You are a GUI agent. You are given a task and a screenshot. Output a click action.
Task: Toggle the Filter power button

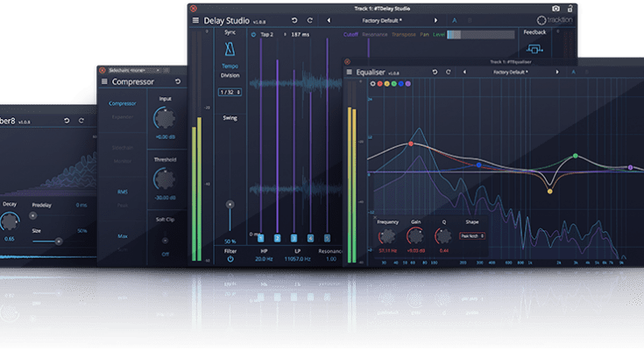[x=230, y=259]
